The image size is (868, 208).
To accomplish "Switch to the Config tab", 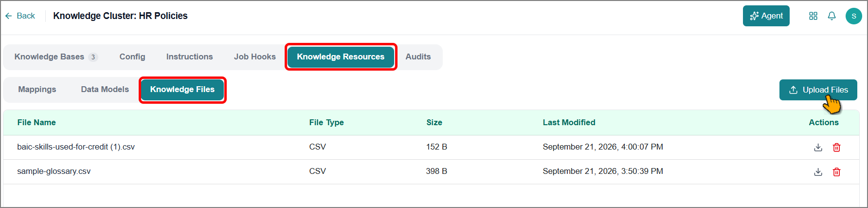I will 132,57.
